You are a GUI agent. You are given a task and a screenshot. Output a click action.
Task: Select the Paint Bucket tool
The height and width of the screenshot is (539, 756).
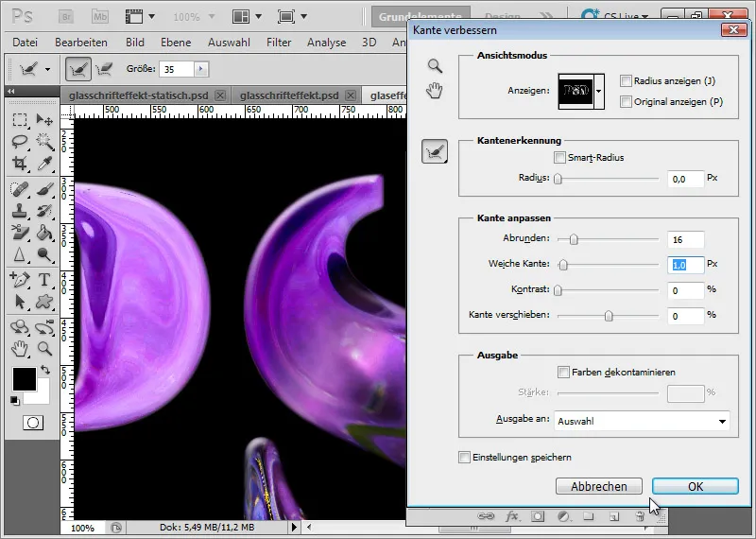44,233
